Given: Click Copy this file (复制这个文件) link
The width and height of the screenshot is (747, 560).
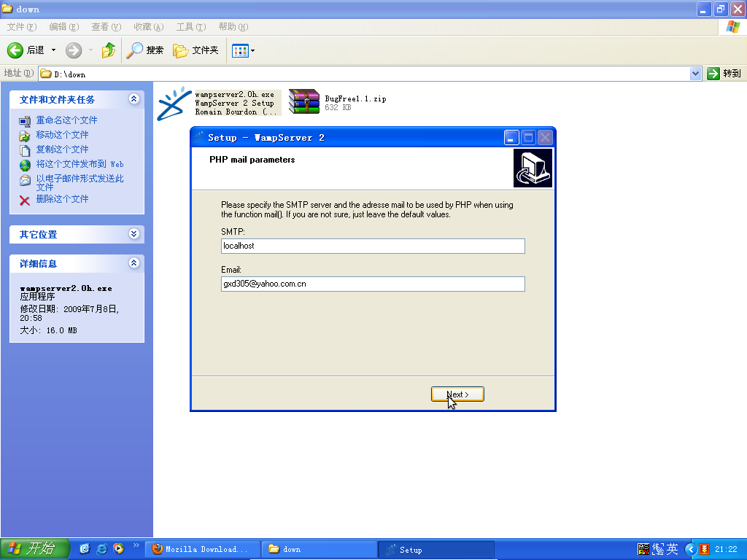Looking at the screenshot, I should 63,149.
